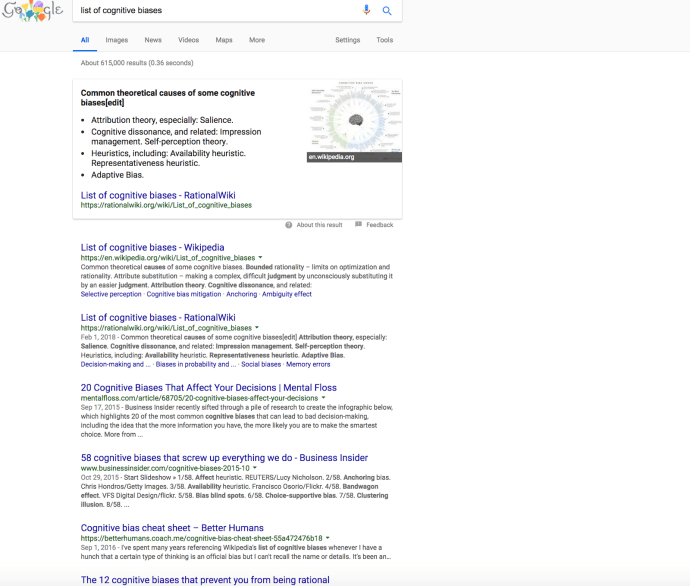The width and height of the screenshot is (690, 586).
Task: Click the Wikipedia result en.wikipedia.org URL text
Action: (x=168, y=258)
